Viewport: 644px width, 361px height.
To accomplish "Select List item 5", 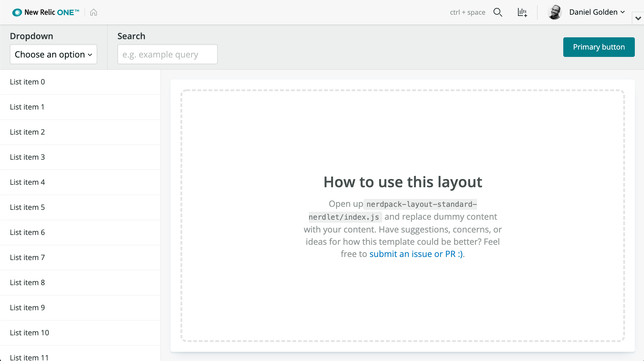I will pyautogui.click(x=28, y=207).
